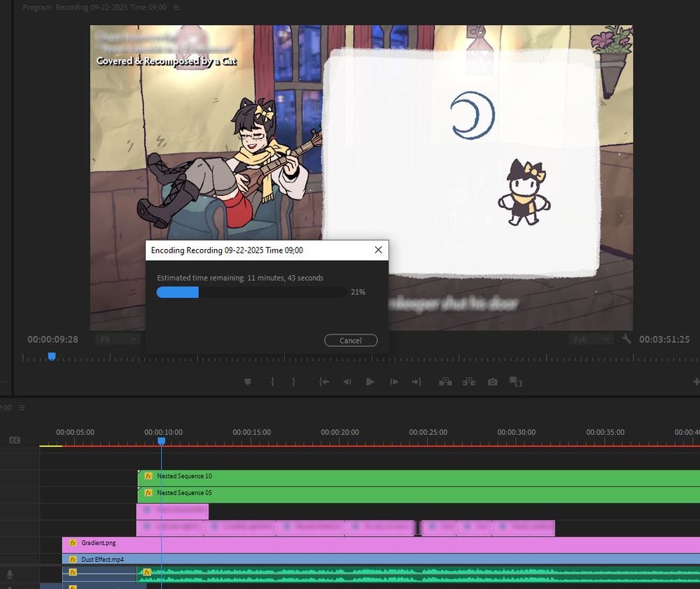Click the Add Marker button
Screen dimensions: 700x589
click(248, 382)
